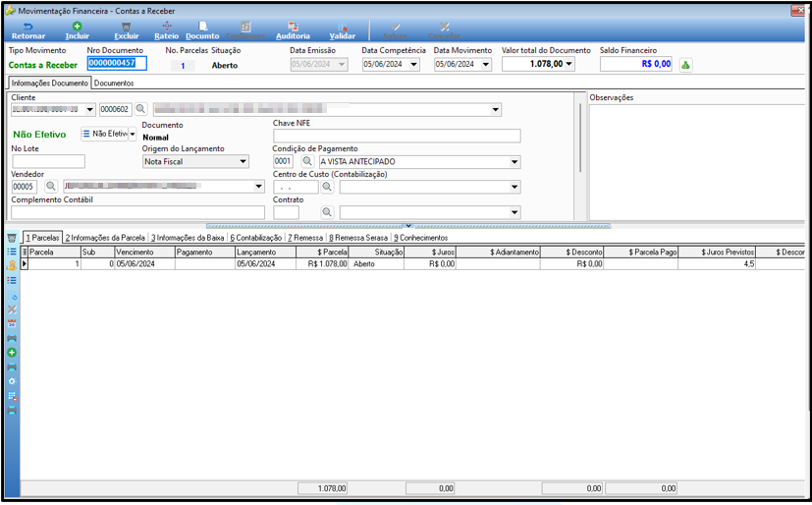
Task: Click the calendar icon in the sidebar
Action: click(x=12, y=323)
